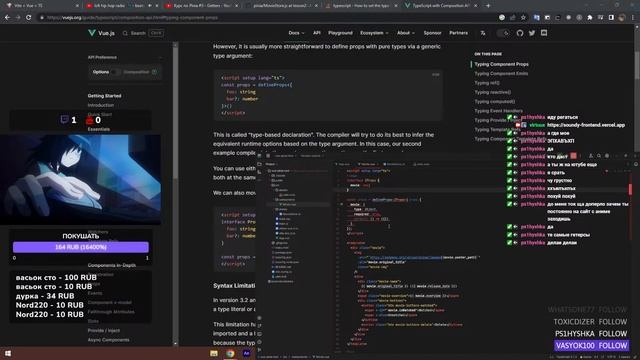This screenshot has height=360, width=640.
Task: Toggle the dark mode appearance switch
Action: pyautogui.click(x=503, y=33)
